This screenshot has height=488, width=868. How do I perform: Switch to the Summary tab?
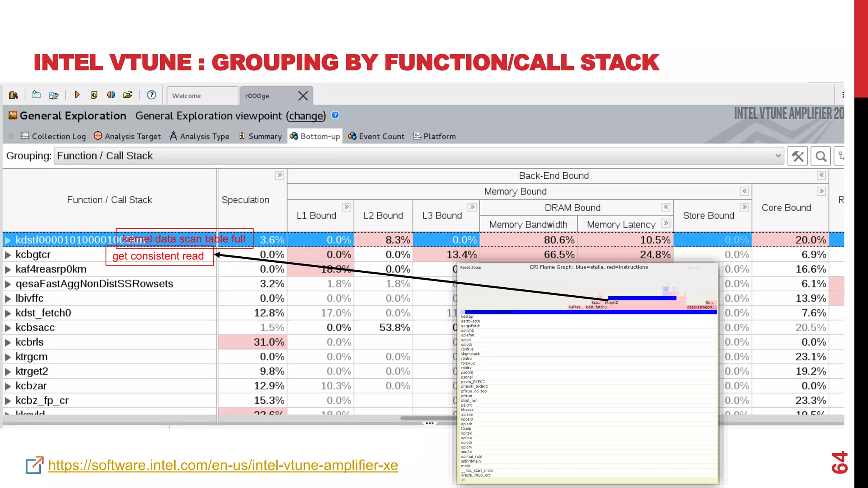pyautogui.click(x=260, y=136)
